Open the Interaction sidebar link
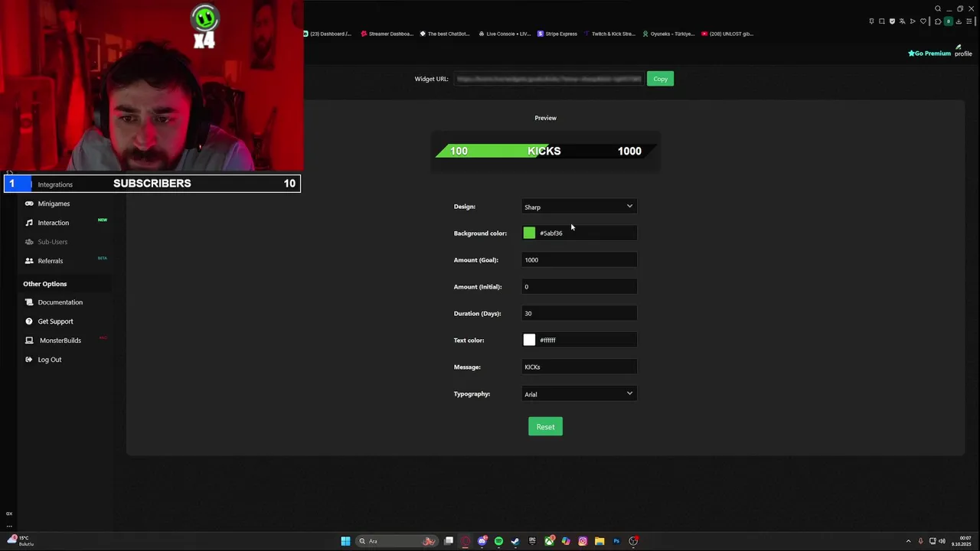980x551 pixels. point(54,223)
